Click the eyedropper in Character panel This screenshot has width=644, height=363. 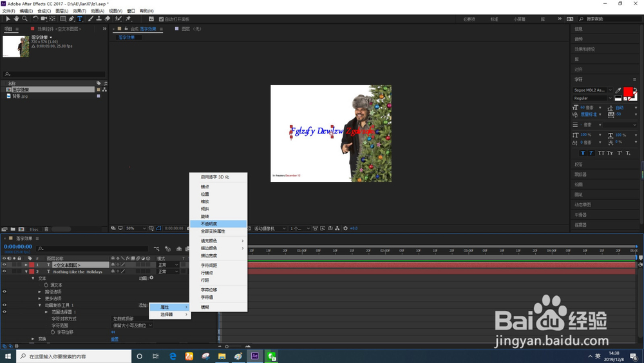(618, 90)
